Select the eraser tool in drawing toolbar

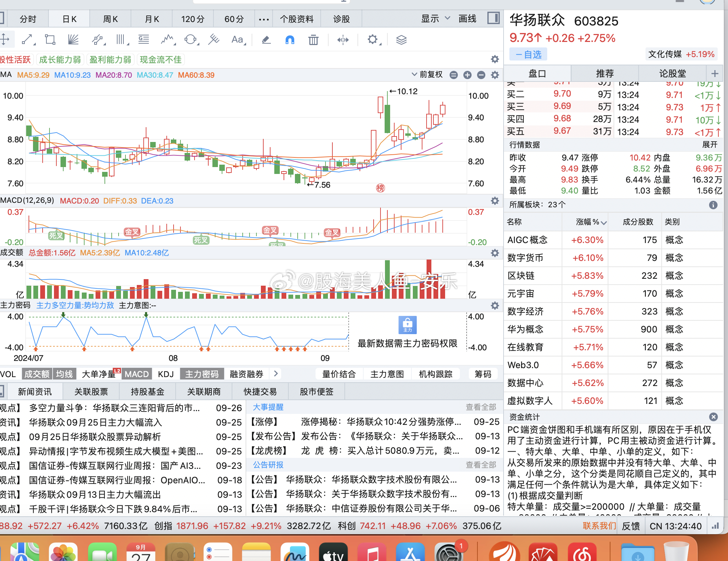(x=266, y=40)
